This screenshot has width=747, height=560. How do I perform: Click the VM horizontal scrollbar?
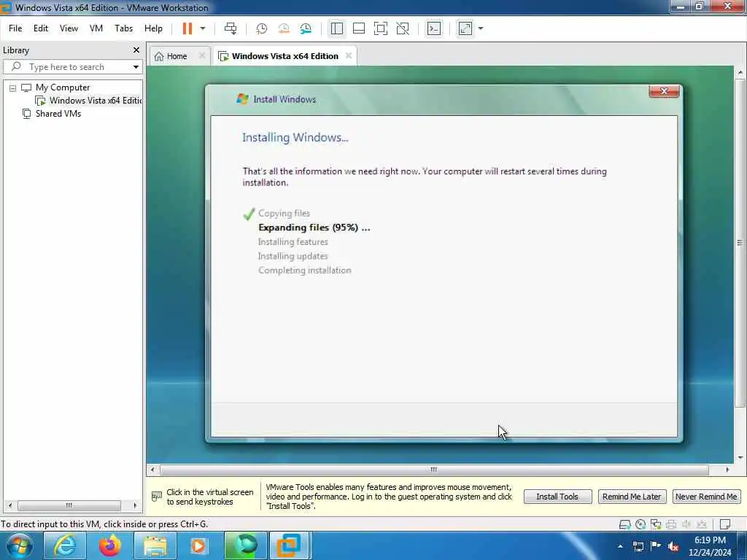pyautogui.click(x=434, y=470)
